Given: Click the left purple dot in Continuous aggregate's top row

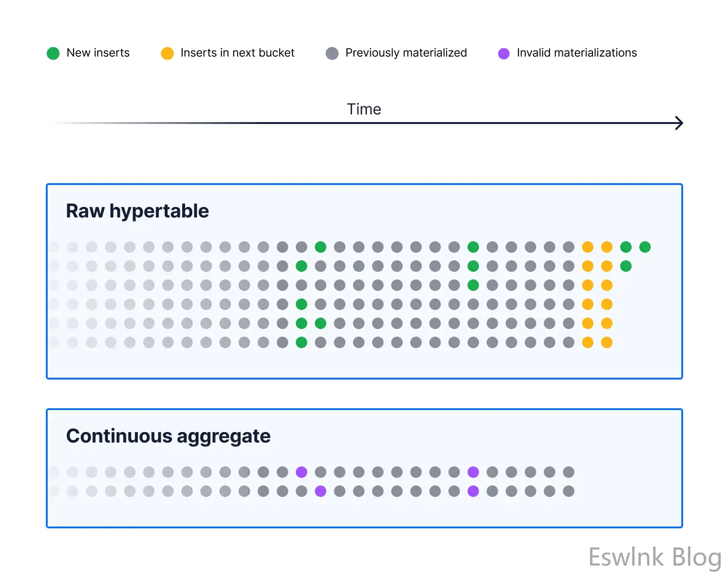Looking at the screenshot, I should pyautogui.click(x=302, y=472).
